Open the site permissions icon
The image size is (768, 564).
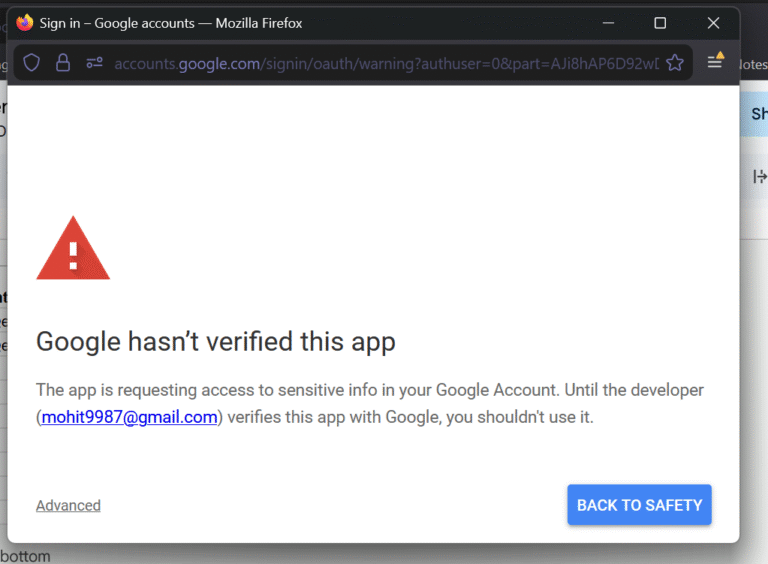(x=95, y=63)
